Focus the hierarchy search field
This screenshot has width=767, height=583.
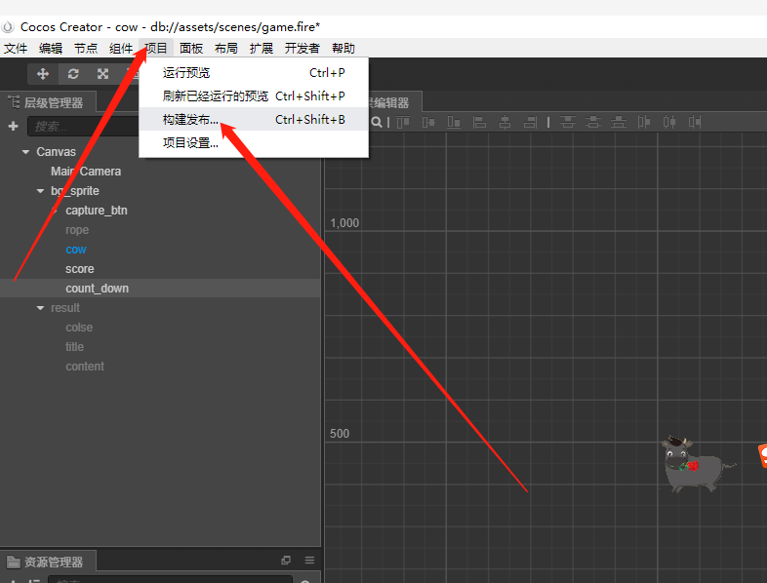coord(83,126)
